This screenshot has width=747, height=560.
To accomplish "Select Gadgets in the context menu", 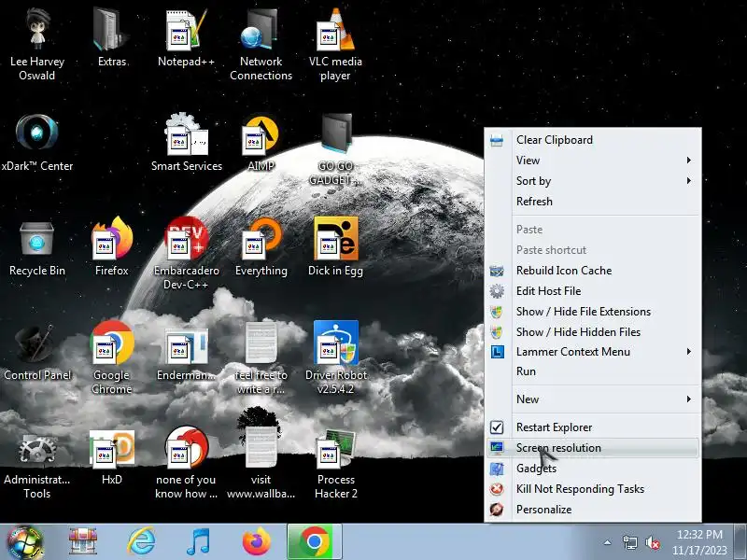I will click(x=593, y=469).
